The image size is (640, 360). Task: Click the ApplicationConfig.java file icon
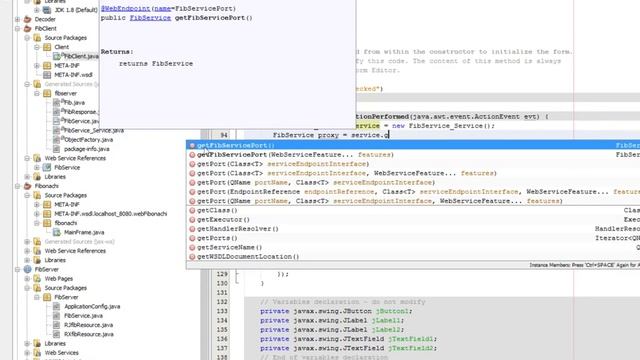point(57,307)
